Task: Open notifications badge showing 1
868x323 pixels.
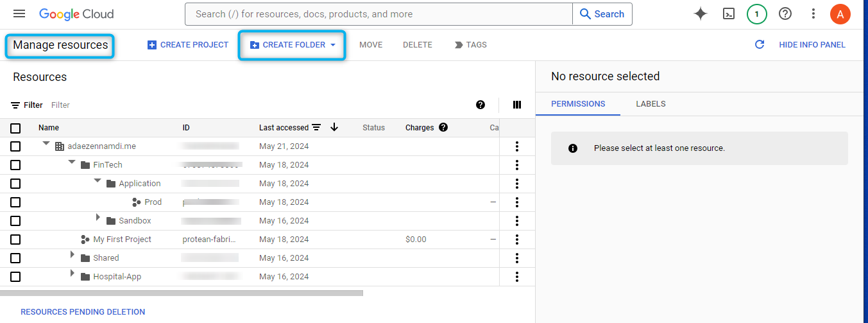Action: (757, 14)
